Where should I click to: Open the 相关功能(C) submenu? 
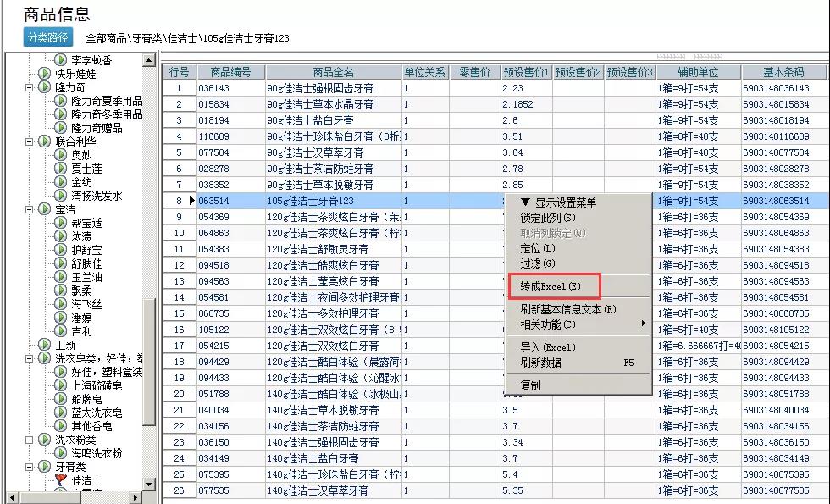click(548, 324)
